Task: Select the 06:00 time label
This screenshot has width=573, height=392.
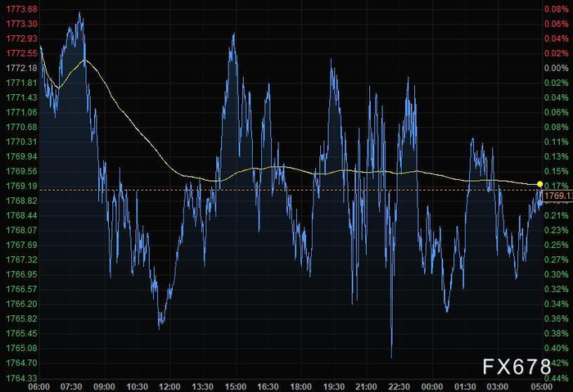Action: 39,387
